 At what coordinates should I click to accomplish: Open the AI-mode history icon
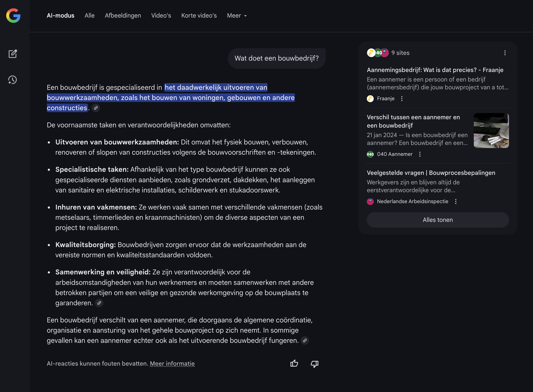coord(12,80)
